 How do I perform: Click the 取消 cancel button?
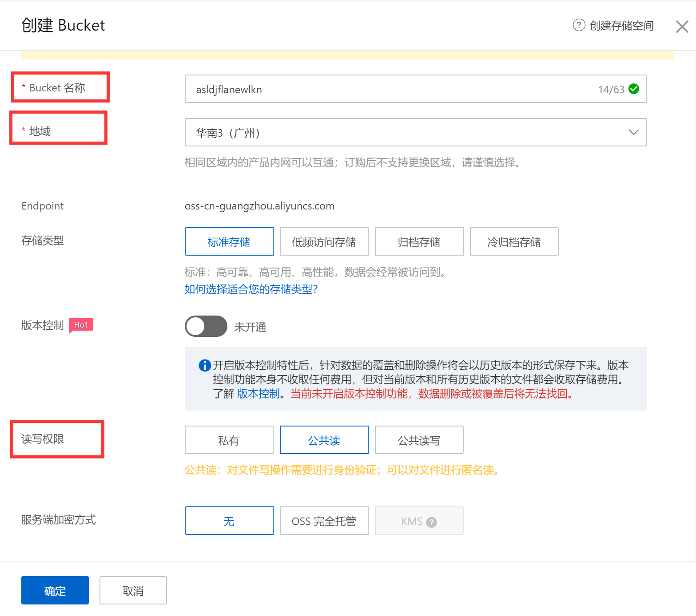coord(133,591)
